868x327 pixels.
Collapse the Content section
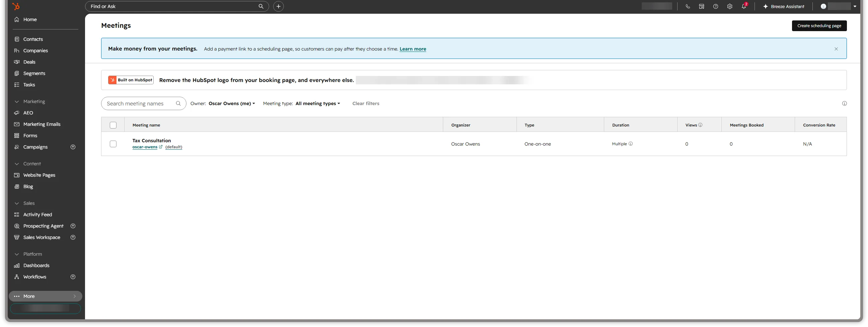(17, 164)
